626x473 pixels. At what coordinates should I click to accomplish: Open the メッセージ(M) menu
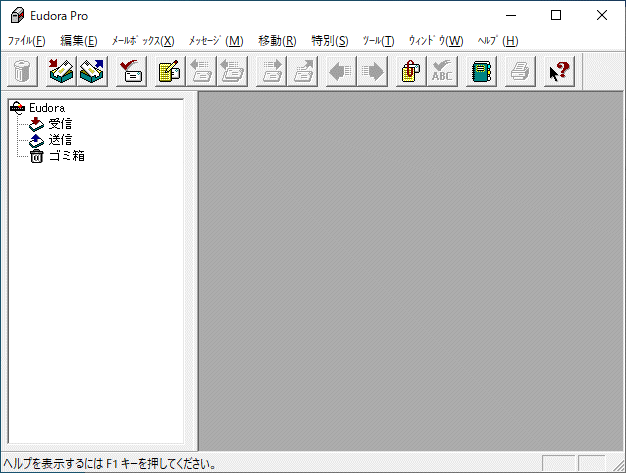click(x=216, y=41)
